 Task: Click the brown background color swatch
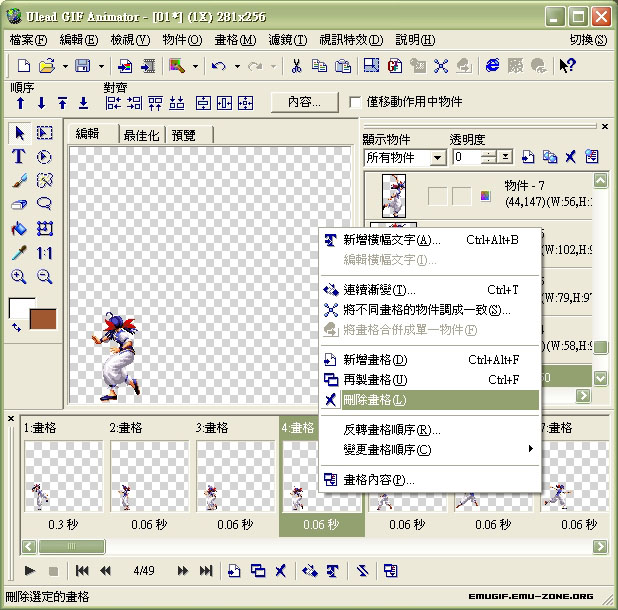43,318
